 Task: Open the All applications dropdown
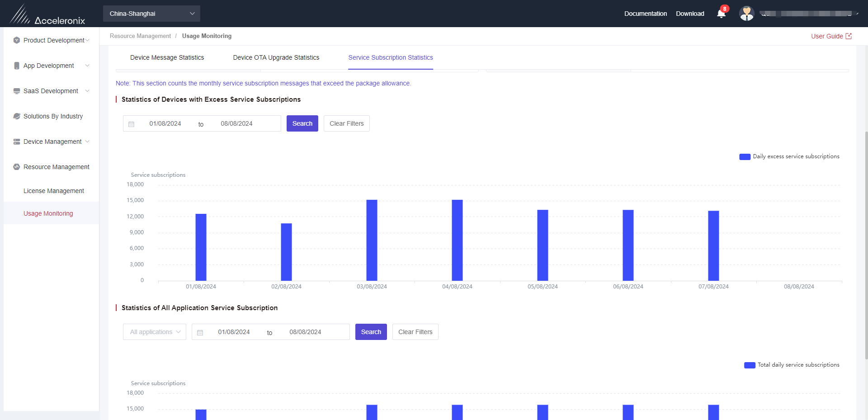(155, 332)
